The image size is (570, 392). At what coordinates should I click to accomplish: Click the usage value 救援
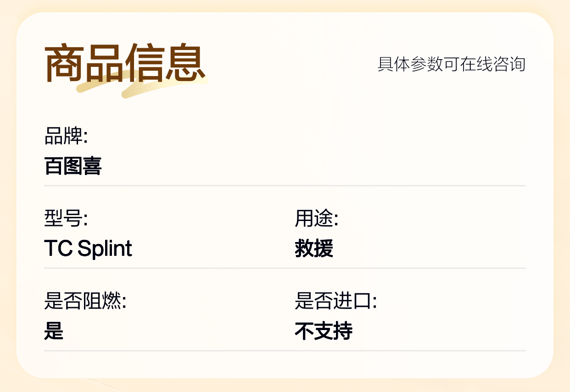(x=314, y=248)
